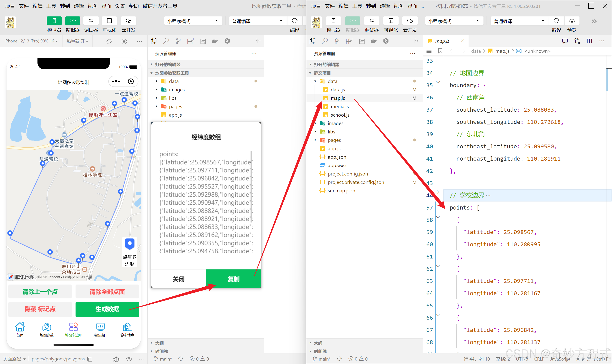The image size is (612, 364).
Task: Open the 小程序模式 dropdown in left window
Action: [193, 21]
